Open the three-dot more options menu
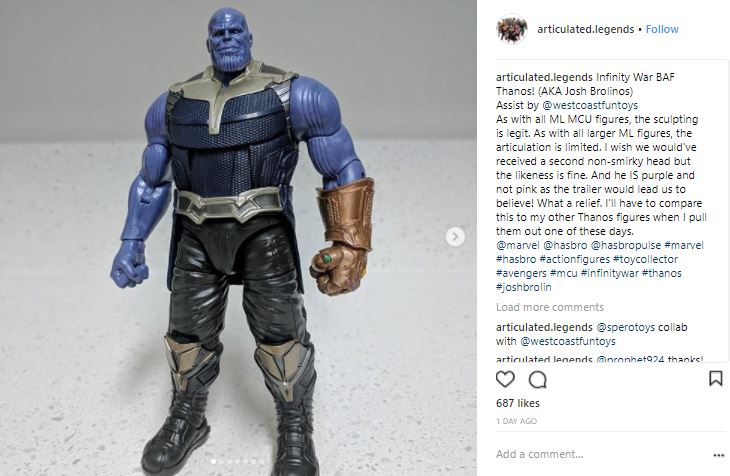The image size is (730, 476). click(718, 455)
